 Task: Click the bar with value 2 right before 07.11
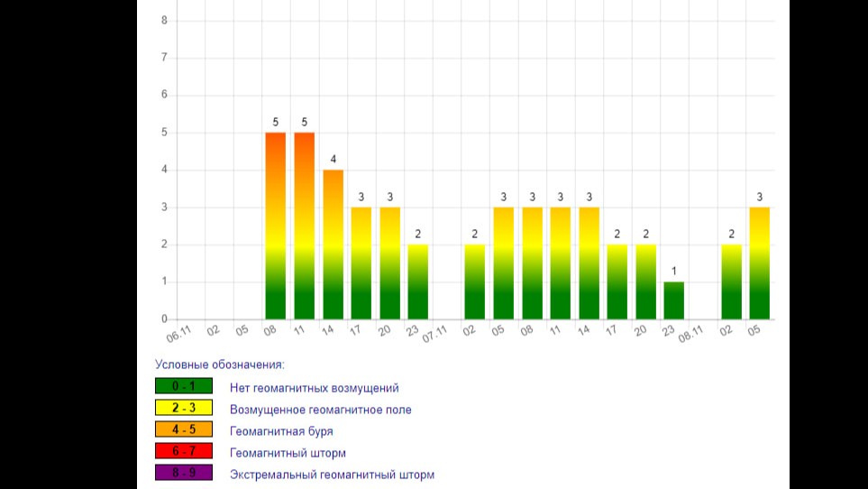click(418, 281)
